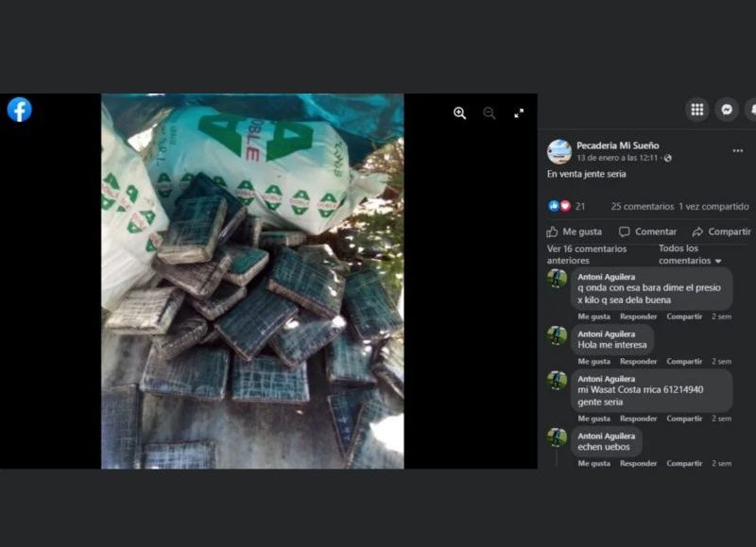View thumbs-up reactions on the post

[552, 206]
